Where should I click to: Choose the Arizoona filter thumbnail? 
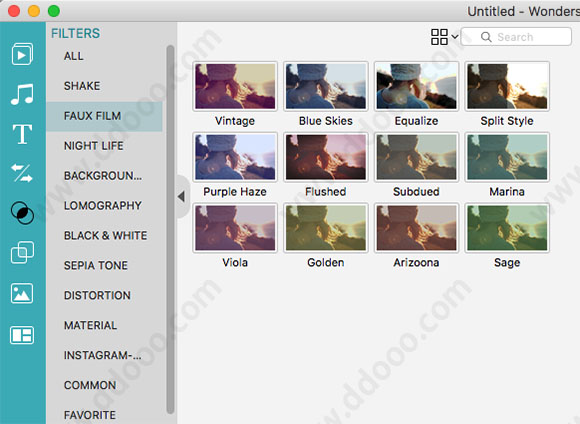tap(417, 228)
